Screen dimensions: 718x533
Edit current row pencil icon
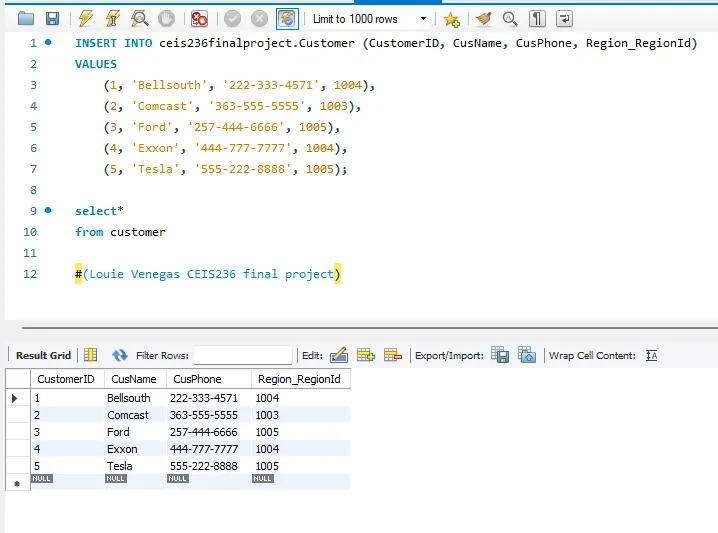click(x=339, y=355)
